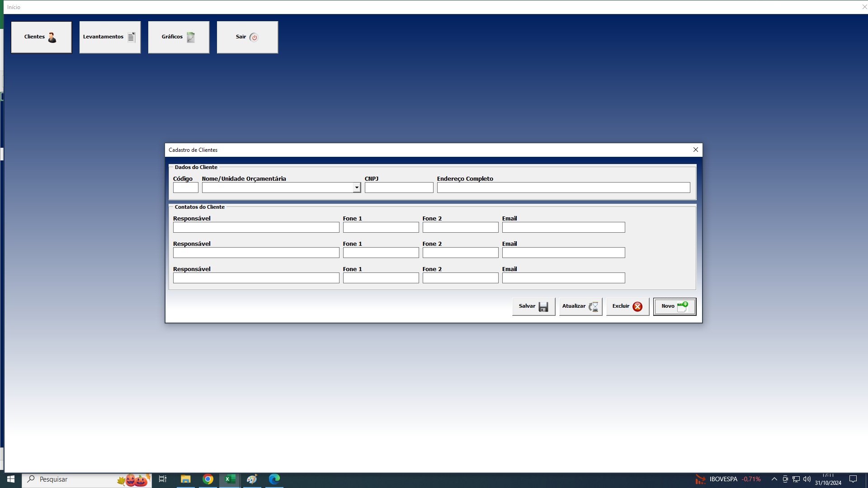Open the volume control in system tray
Image resolution: width=868 pixels, height=488 pixels.
807,479
